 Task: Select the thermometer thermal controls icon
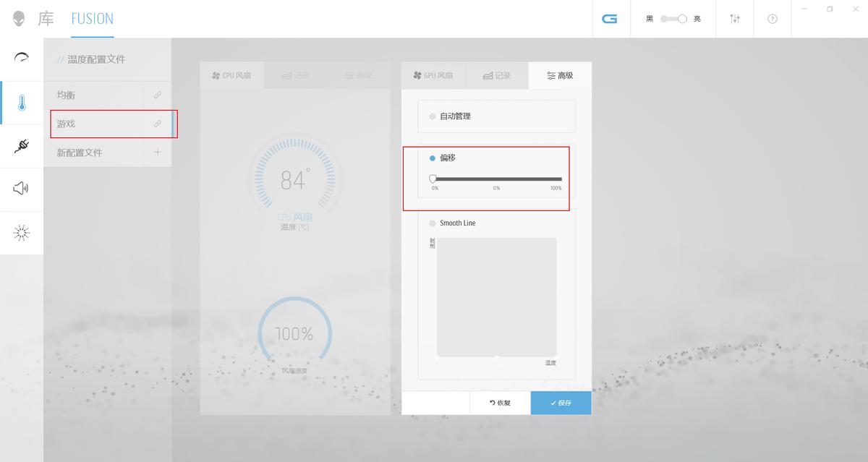coord(22,101)
